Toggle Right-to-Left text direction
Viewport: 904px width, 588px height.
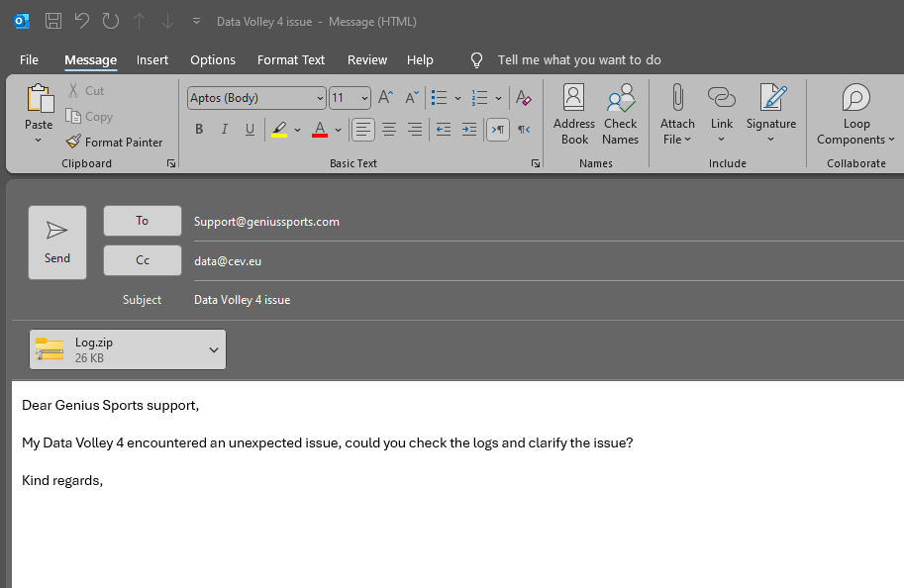point(524,129)
